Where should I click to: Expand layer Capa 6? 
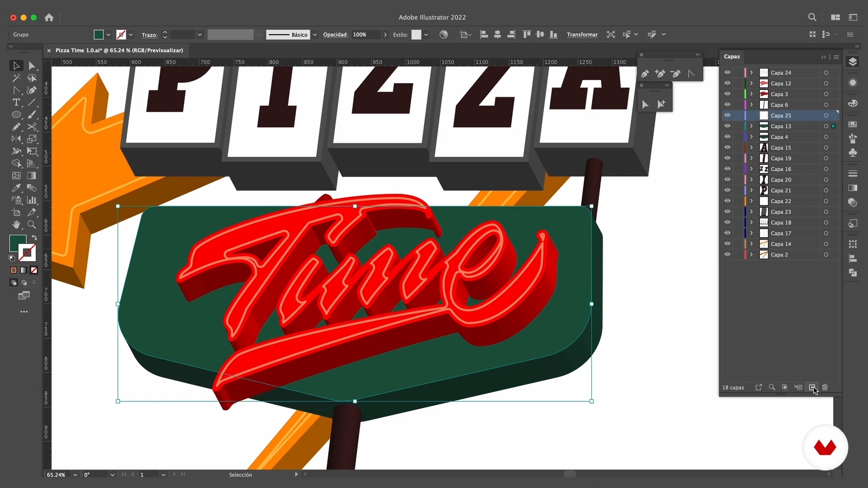(x=751, y=105)
